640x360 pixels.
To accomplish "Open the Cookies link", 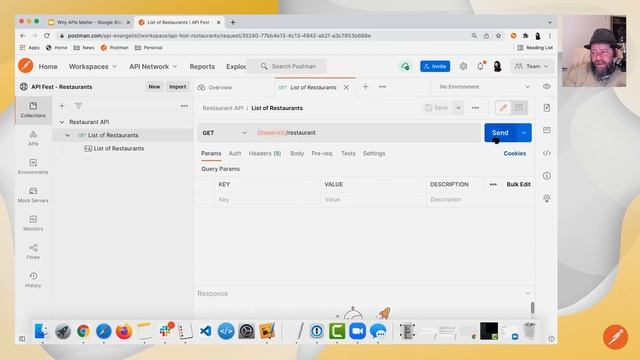I will point(515,153).
